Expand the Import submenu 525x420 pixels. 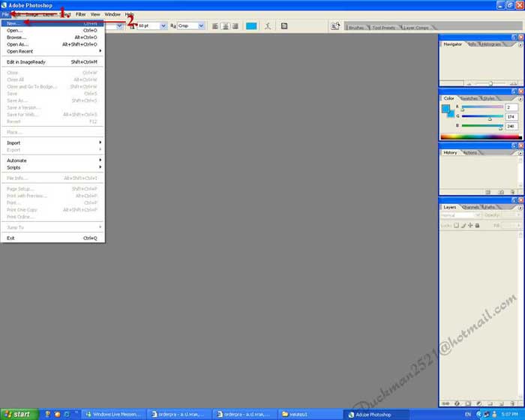pyautogui.click(x=52, y=143)
